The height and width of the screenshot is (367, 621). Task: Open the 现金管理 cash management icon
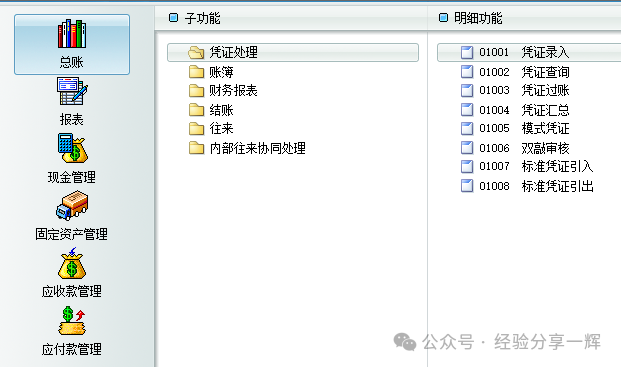(x=72, y=148)
